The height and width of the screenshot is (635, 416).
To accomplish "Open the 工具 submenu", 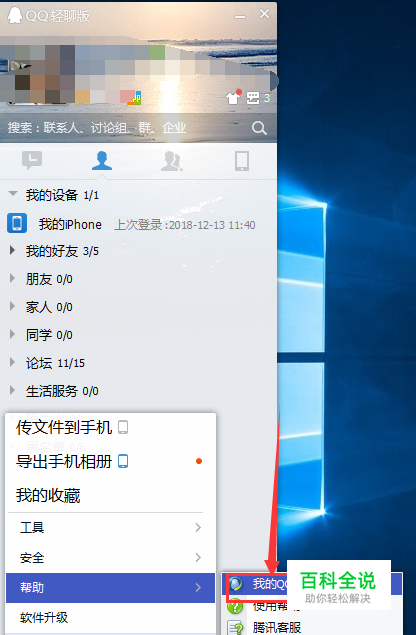I will [111, 527].
